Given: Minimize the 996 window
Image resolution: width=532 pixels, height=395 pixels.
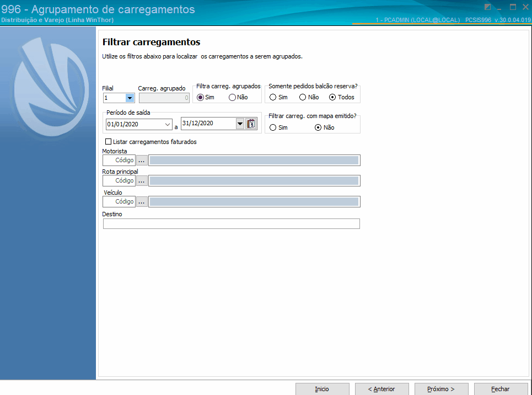Looking at the screenshot, I should point(499,8).
